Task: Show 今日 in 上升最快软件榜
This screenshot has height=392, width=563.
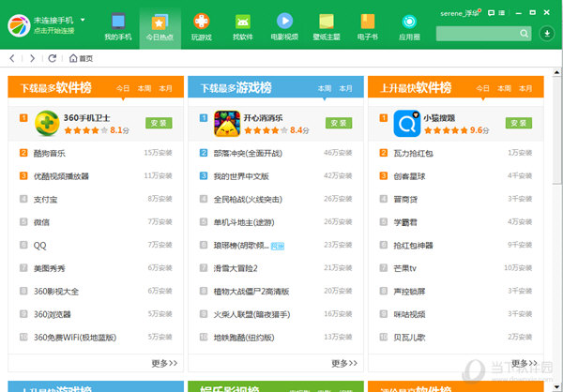Action: pyautogui.click(x=483, y=88)
